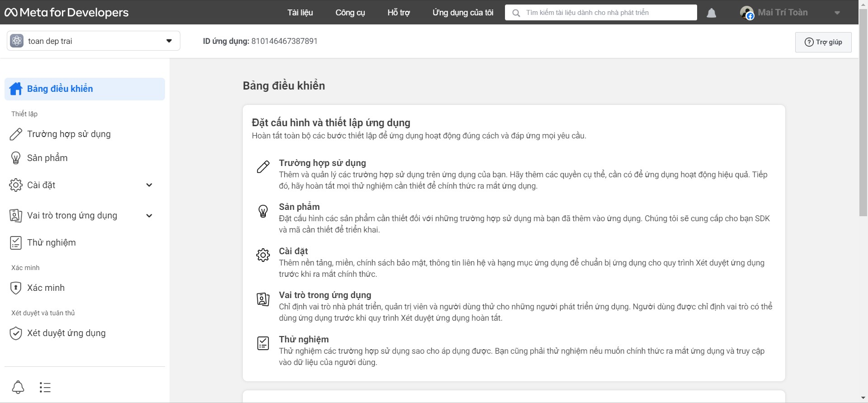Image resolution: width=868 pixels, height=403 pixels.
Task: Open the toan dep trai app selector dropdown
Action: (94, 41)
